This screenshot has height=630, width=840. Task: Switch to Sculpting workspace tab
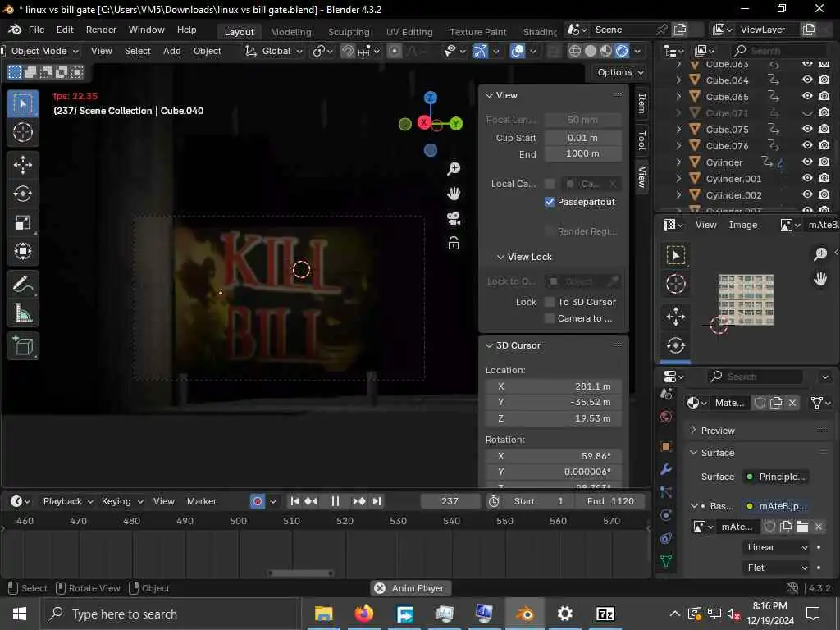[x=349, y=32]
